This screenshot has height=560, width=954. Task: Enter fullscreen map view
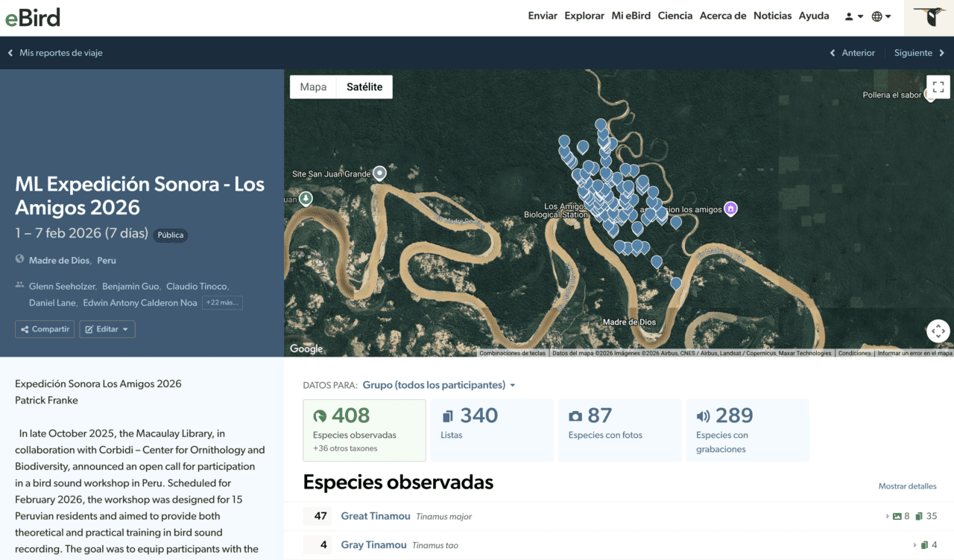[938, 87]
